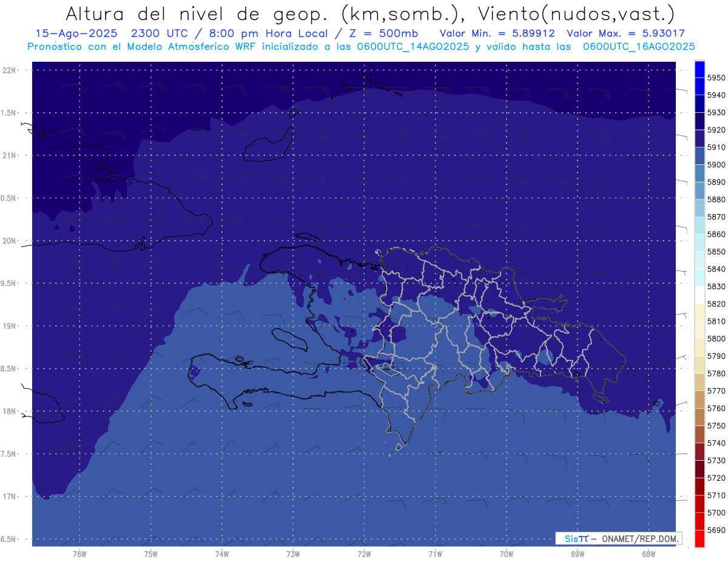Click the '5840' legend value
Viewport: 728px width, 562px height.
tap(715, 269)
